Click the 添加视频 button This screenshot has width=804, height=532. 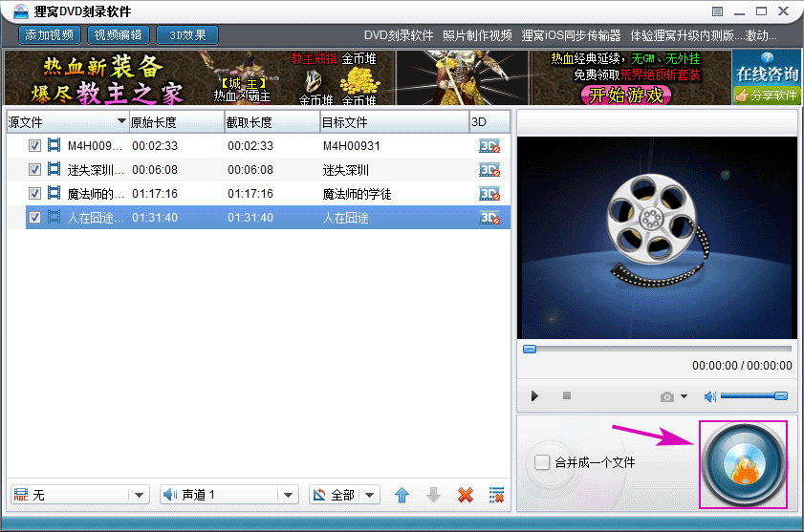pos(49,35)
